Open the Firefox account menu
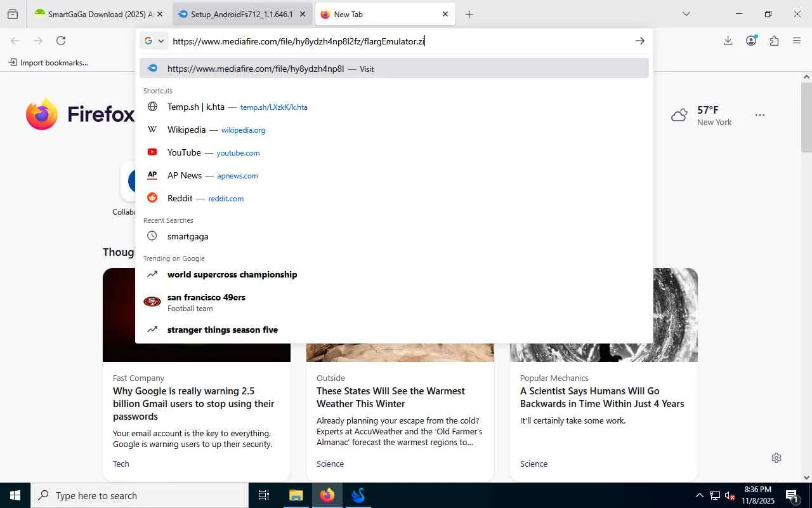 pos(751,41)
